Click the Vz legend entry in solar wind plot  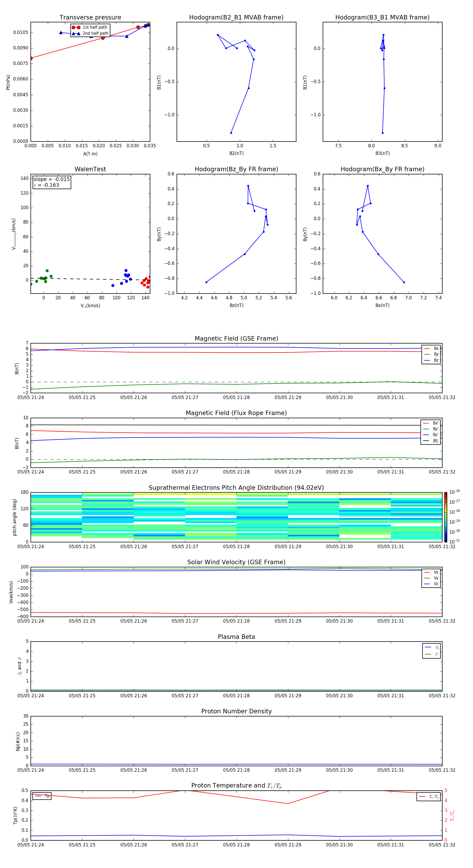click(x=431, y=584)
